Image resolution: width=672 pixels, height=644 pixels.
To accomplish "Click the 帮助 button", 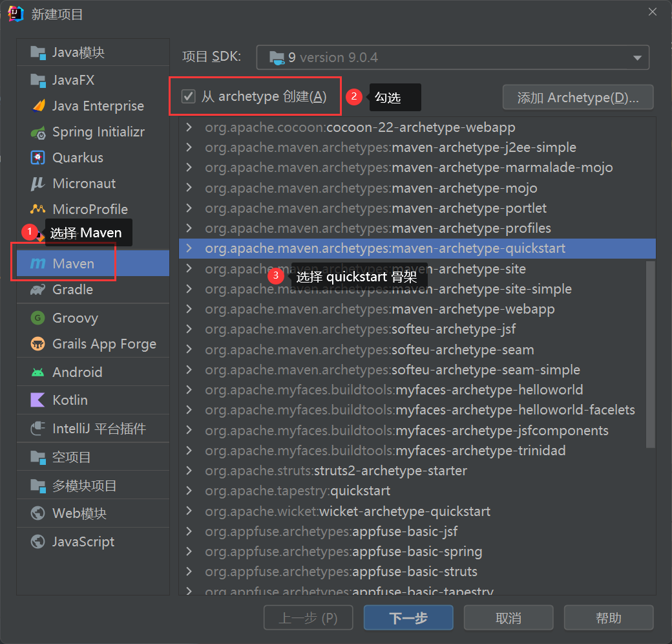I will [x=609, y=618].
